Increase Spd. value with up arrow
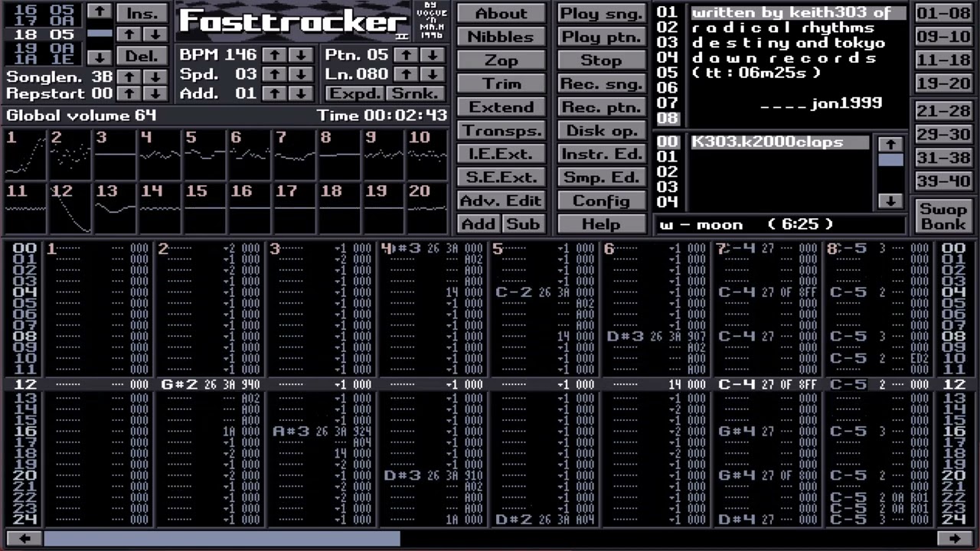 click(x=274, y=74)
